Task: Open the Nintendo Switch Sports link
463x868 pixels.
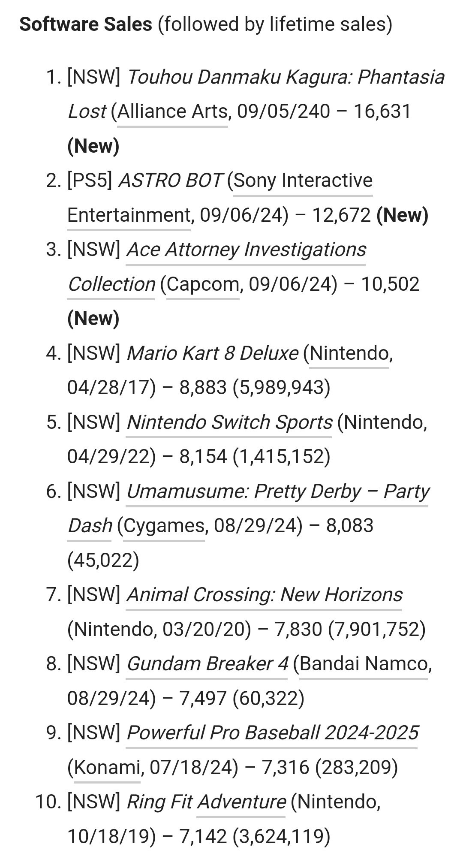Action: pos(229,422)
